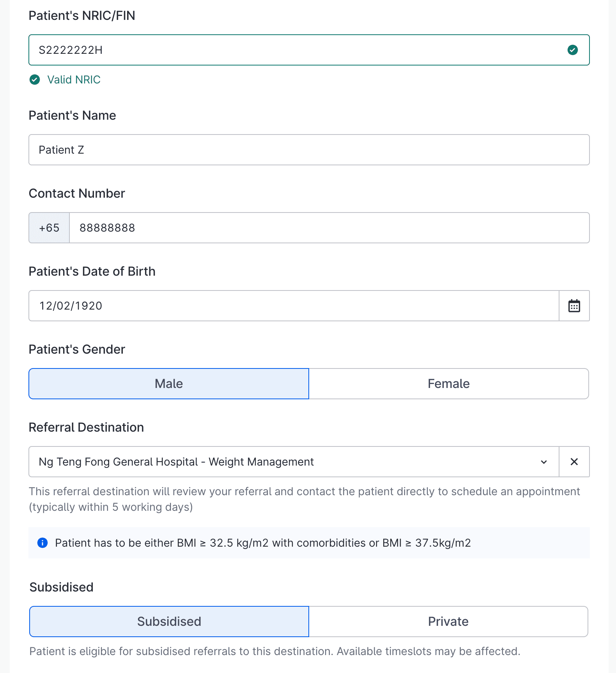This screenshot has height=673, width=616.
Task: Clear the referral destination selection
Action: point(574,462)
